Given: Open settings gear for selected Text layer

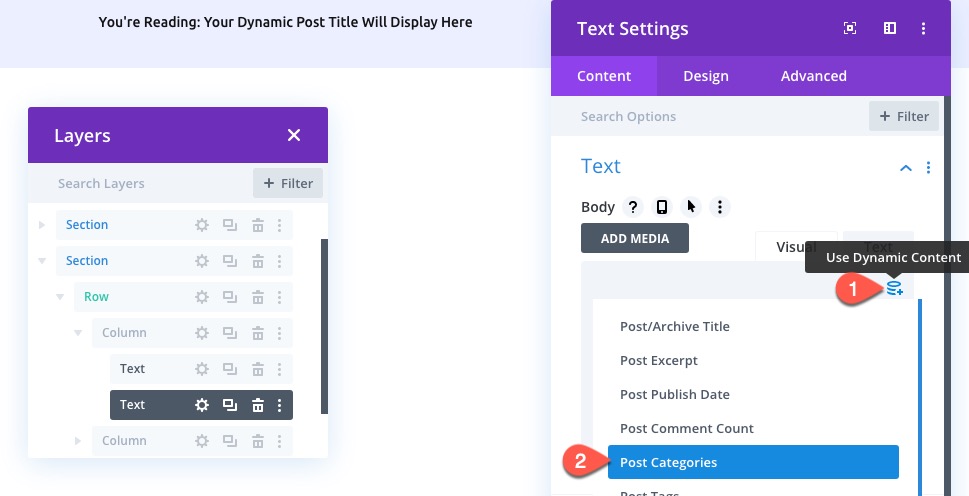Looking at the screenshot, I should tap(202, 405).
